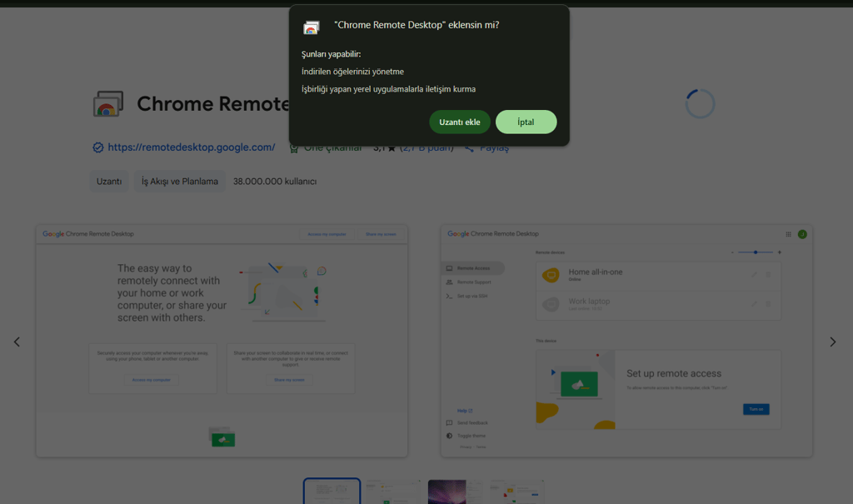This screenshot has width=853, height=504.
Task: Select the third thumbnail with purple image
Action: (455, 492)
